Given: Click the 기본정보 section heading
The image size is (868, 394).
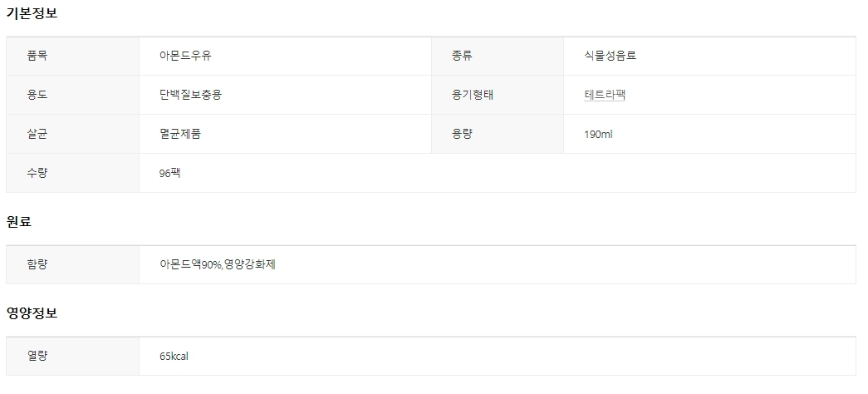Looking at the screenshot, I should tap(32, 13).
